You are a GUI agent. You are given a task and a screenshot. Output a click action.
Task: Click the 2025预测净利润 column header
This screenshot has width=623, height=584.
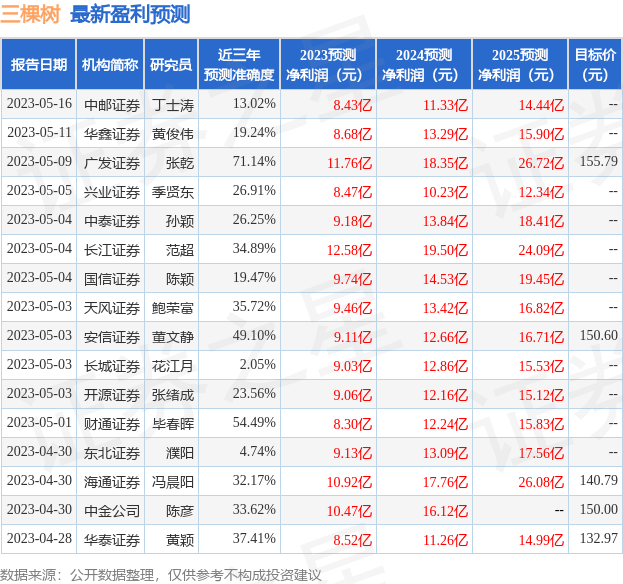(x=520, y=65)
